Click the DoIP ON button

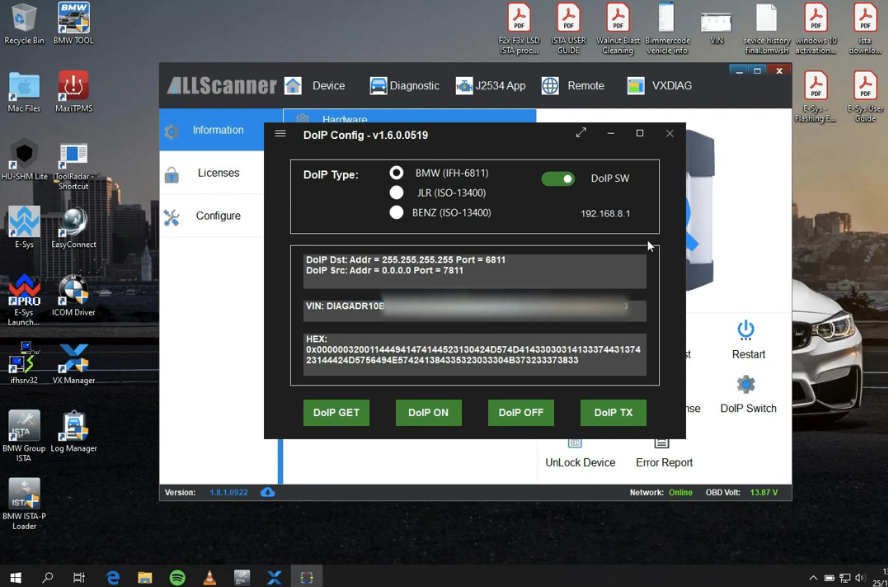click(429, 413)
